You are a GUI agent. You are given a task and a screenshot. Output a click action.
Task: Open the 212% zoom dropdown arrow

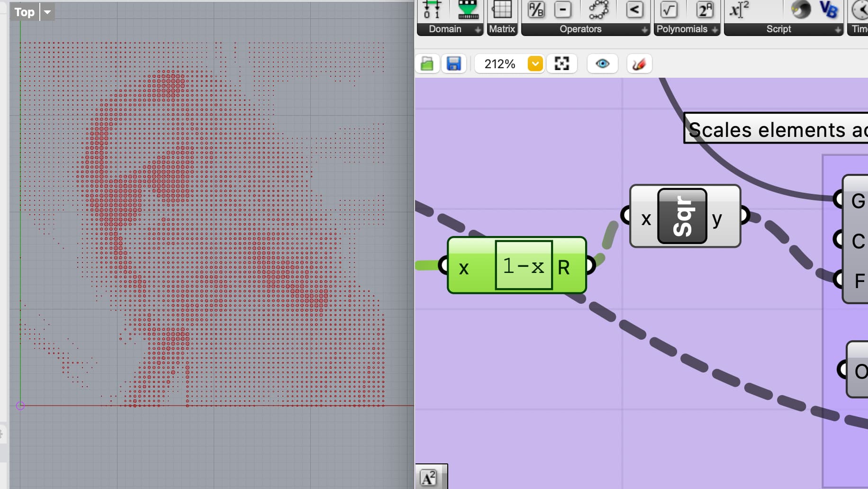535,63
